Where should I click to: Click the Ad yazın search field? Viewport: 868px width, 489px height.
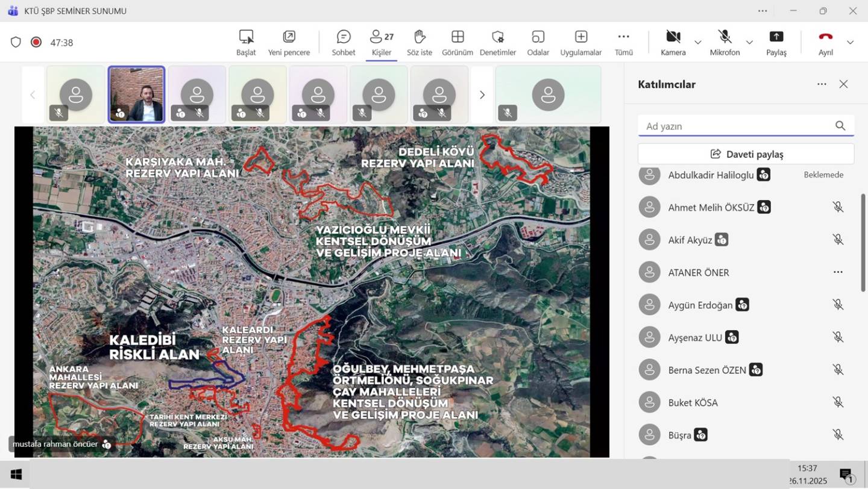click(735, 126)
